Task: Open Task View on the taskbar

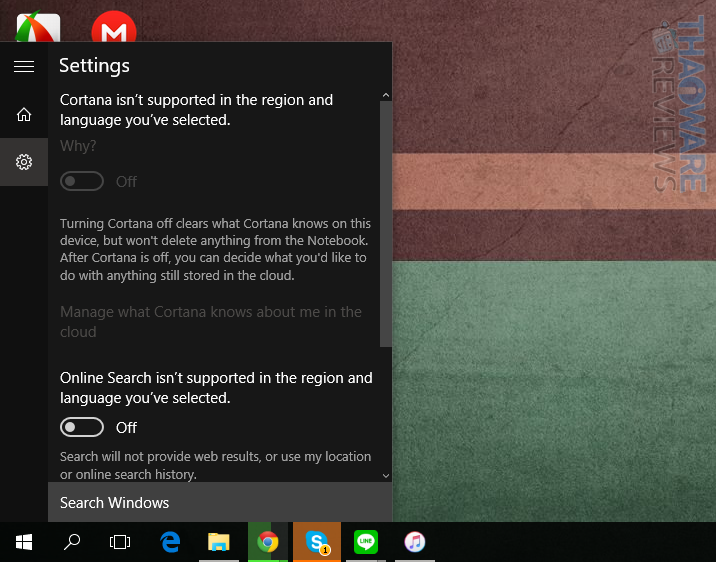Action: (120, 542)
